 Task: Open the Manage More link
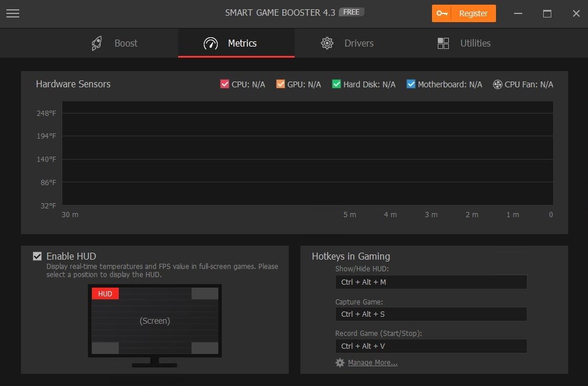click(373, 363)
